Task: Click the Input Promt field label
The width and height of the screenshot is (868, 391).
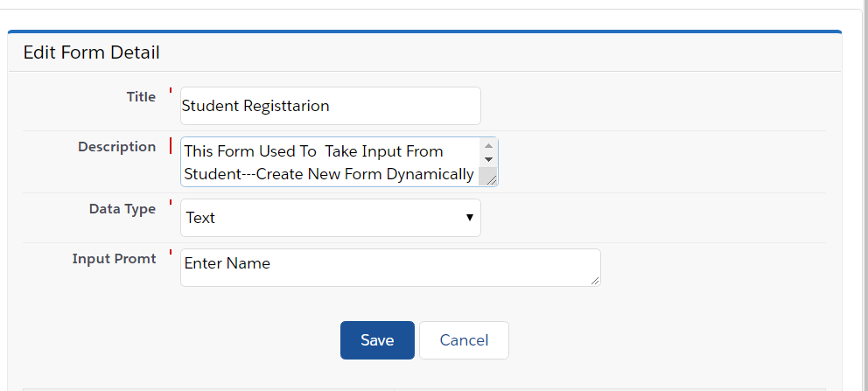Action: (x=114, y=259)
